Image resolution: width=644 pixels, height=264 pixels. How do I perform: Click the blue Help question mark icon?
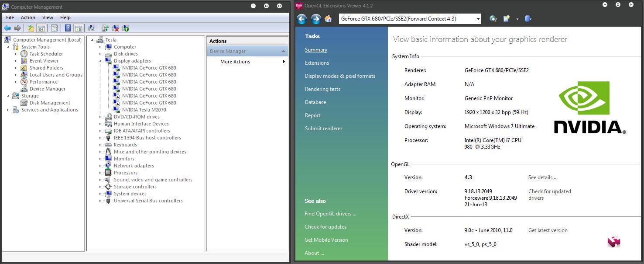pos(68,28)
